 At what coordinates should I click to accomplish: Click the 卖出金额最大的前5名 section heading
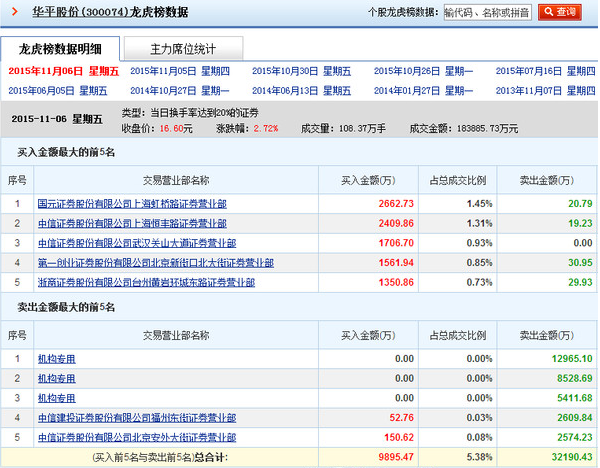(x=66, y=307)
